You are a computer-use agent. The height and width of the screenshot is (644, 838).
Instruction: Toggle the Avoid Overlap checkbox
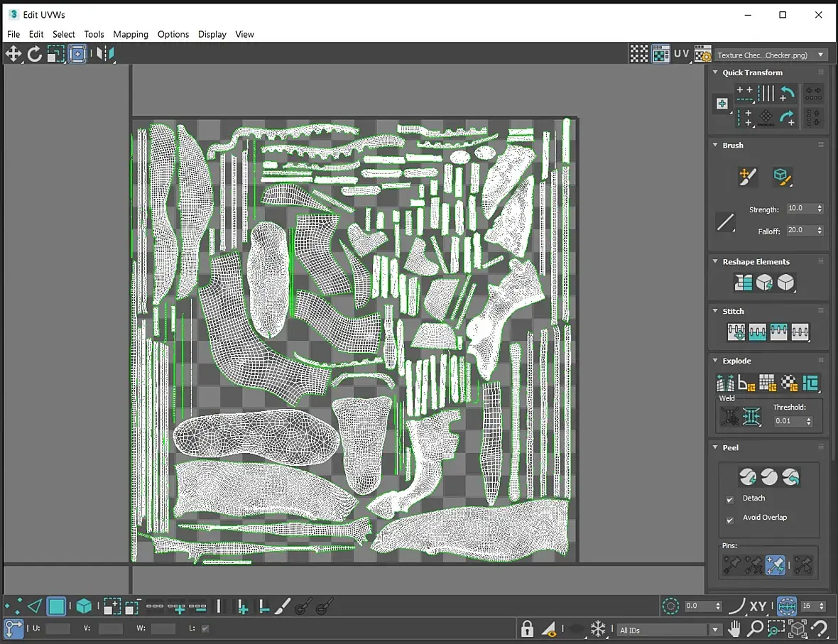730,519
